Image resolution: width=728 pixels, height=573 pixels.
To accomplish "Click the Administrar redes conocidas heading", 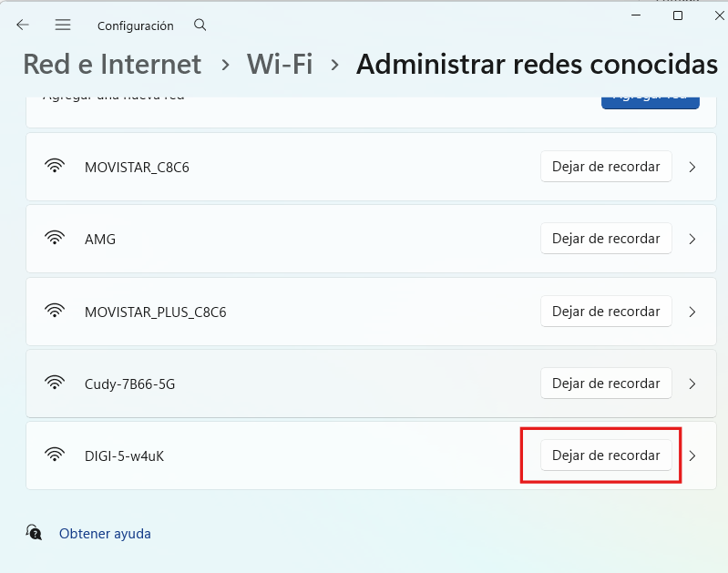I will (x=538, y=64).
